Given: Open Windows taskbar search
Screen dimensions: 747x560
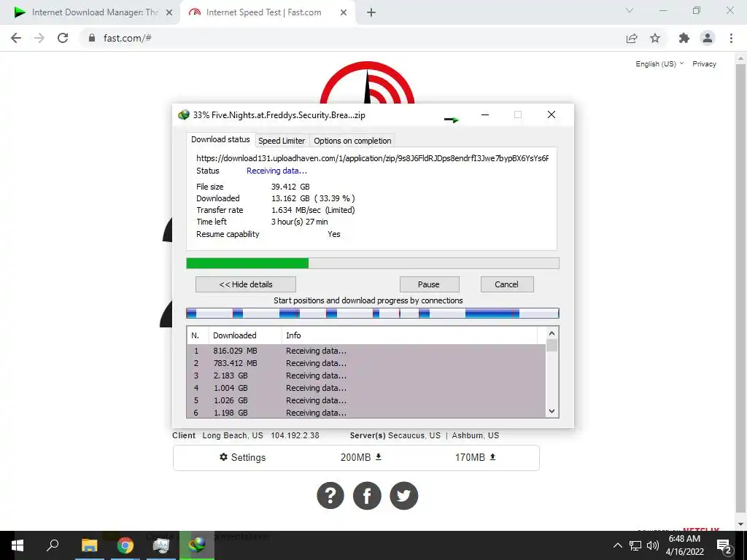Looking at the screenshot, I should point(53,545).
